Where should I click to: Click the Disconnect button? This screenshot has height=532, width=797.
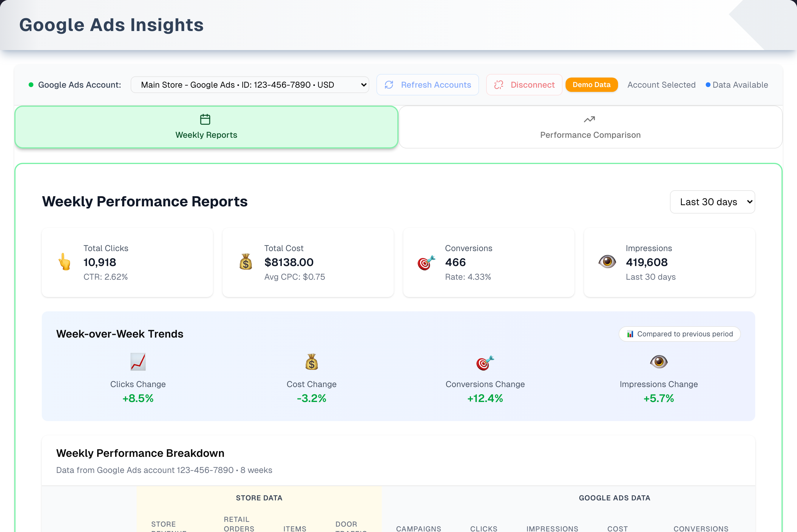pos(524,85)
